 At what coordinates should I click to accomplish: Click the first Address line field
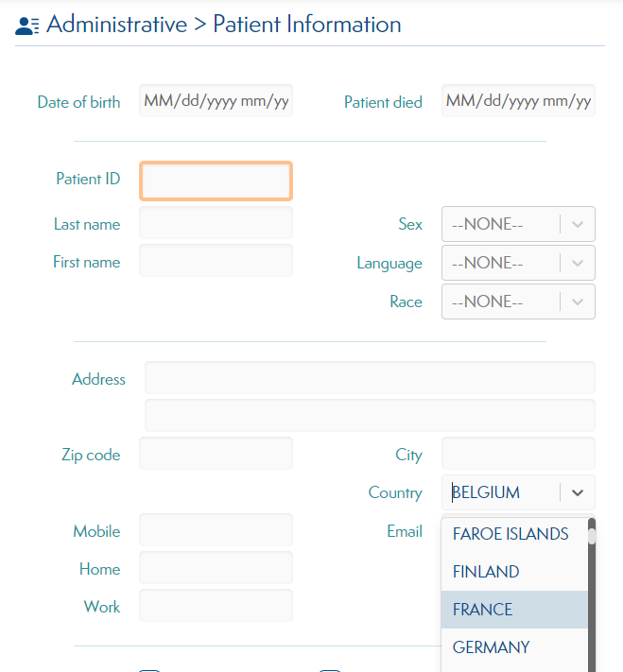370,377
